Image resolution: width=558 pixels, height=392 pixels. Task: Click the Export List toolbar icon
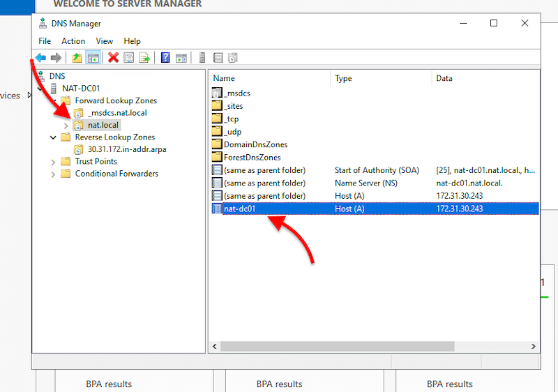[145, 58]
